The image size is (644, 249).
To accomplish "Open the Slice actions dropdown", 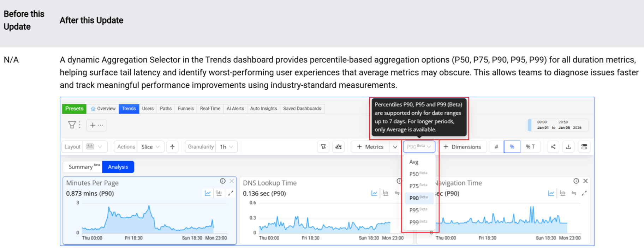I will click(x=150, y=147).
